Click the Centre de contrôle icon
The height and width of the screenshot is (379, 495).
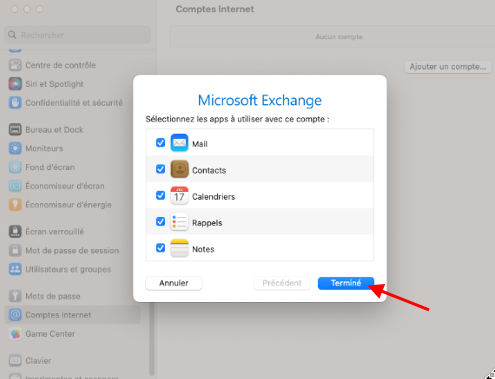(15, 65)
